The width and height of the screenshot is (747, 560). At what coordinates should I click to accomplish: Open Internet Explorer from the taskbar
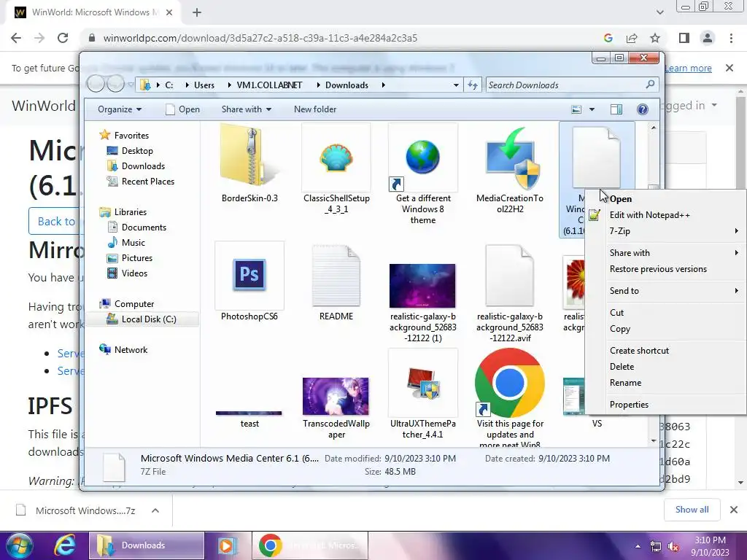click(64, 545)
